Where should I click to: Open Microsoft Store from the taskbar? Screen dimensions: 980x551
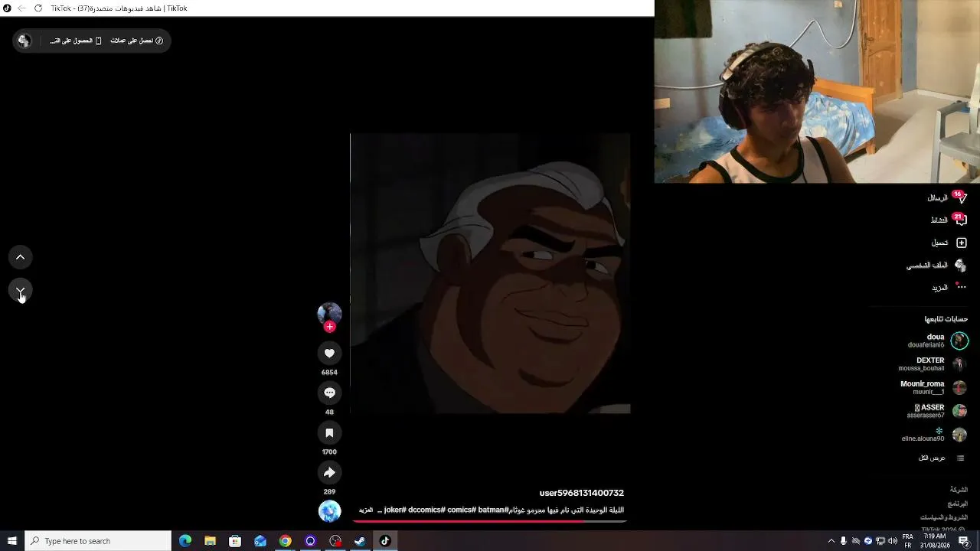[235, 541]
